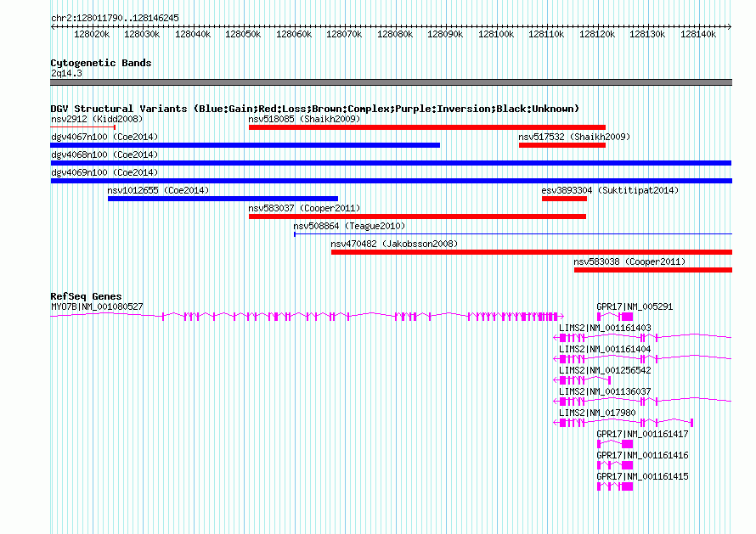
Task: Open gene LIMS2|NM_001136037 label
Action: click(605, 391)
